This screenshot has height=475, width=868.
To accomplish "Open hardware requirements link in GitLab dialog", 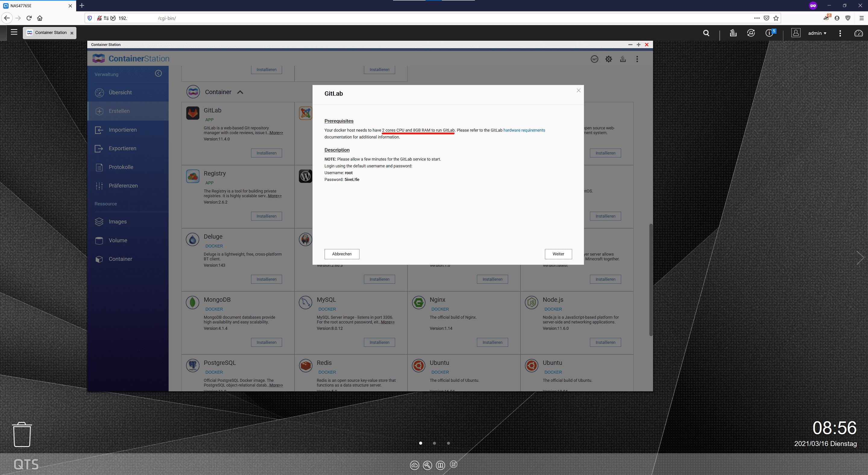I will point(524,130).
